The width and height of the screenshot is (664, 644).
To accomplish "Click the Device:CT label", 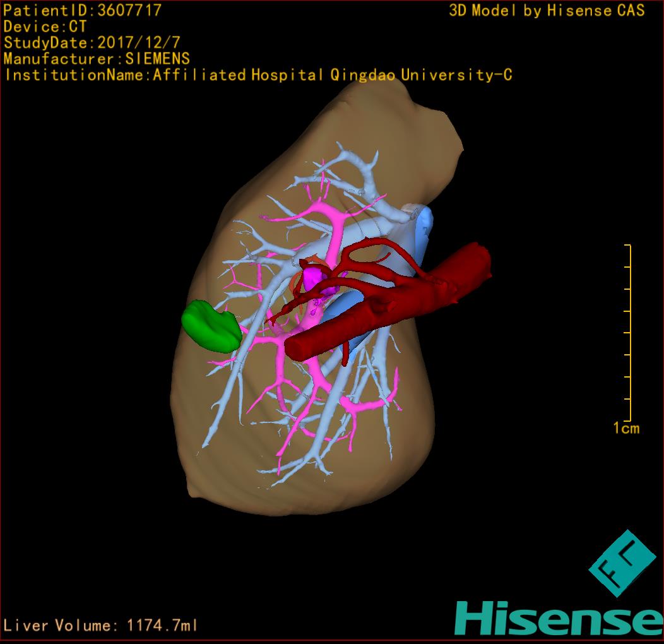I will pos(45,27).
